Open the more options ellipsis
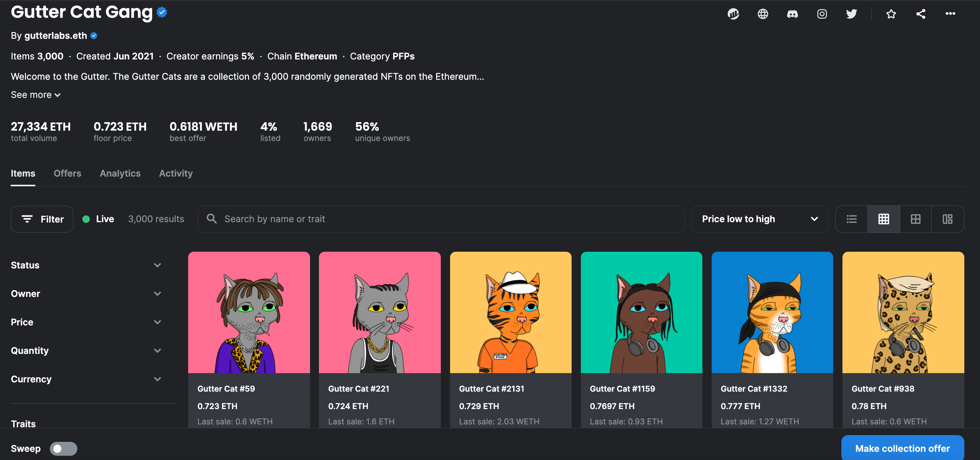The height and width of the screenshot is (460, 980). [x=950, y=14]
